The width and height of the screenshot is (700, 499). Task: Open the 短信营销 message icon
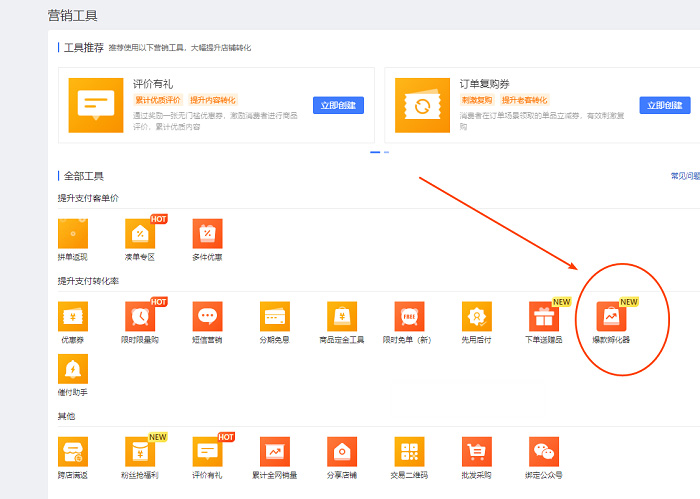click(x=207, y=316)
